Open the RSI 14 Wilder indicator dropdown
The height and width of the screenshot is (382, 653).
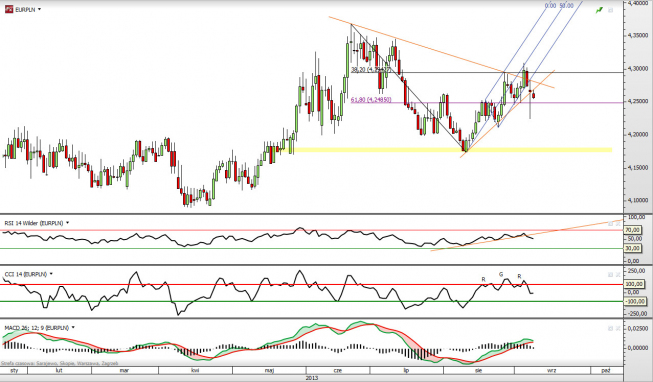(67, 223)
